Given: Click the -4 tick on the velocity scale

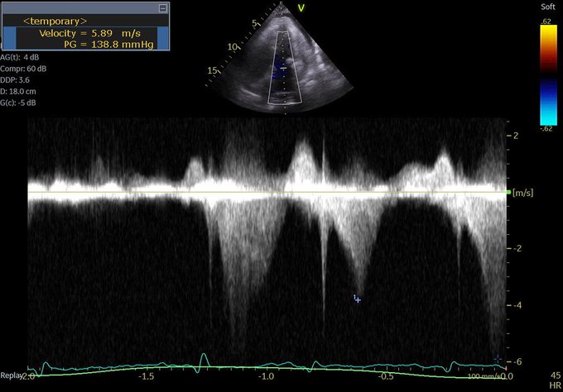Looking at the screenshot, I should pyautogui.click(x=517, y=305).
